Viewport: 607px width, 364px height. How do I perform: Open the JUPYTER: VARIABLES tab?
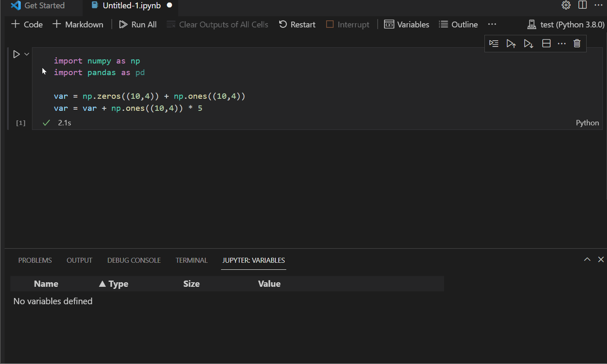click(x=253, y=260)
